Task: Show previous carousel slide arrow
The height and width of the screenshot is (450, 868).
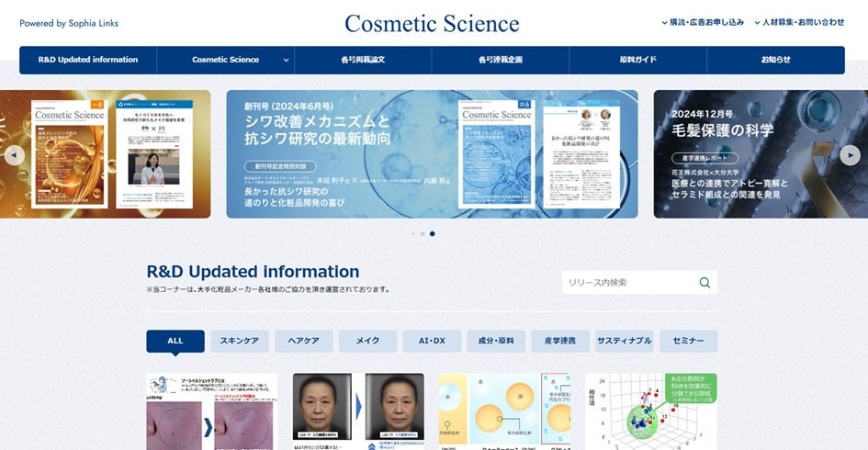Action: (x=15, y=155)
